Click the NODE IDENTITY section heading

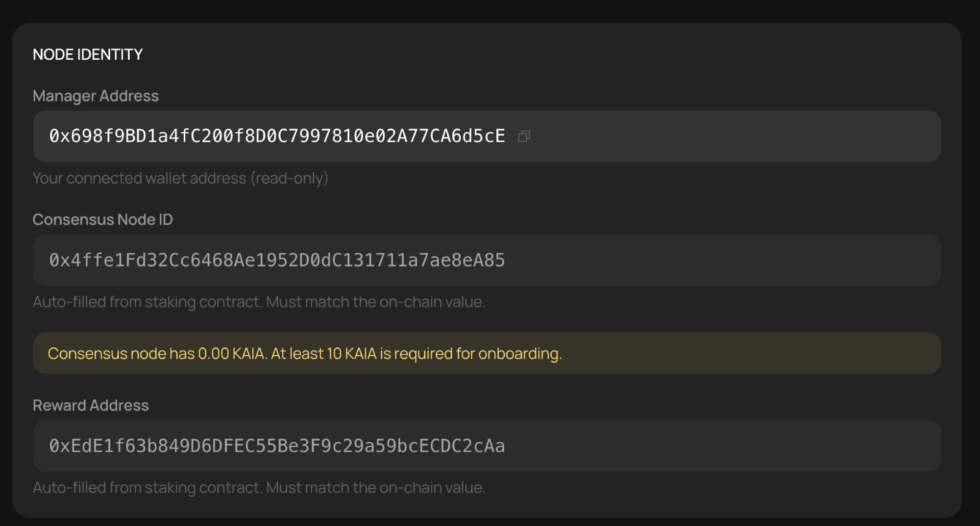click(88, 54)
